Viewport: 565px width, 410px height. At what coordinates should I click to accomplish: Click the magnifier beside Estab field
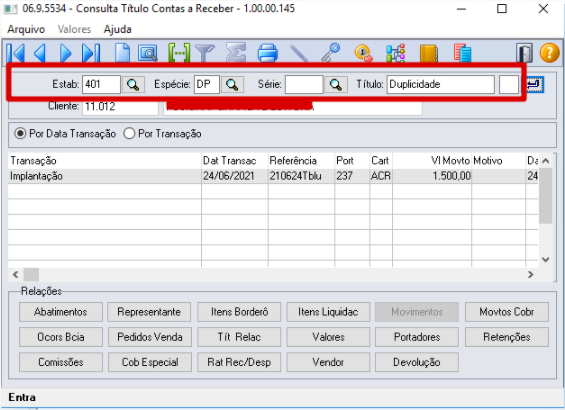click(x=133, y=85)
